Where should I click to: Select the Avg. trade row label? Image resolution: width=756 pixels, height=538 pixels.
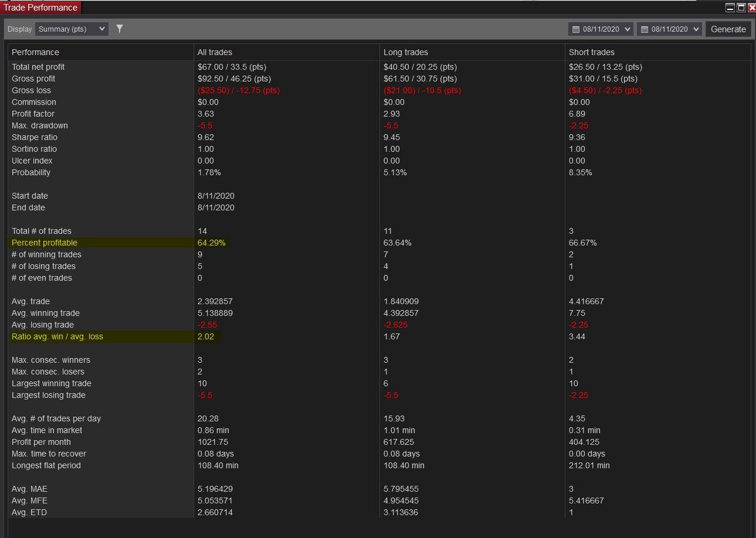point(30,301)
